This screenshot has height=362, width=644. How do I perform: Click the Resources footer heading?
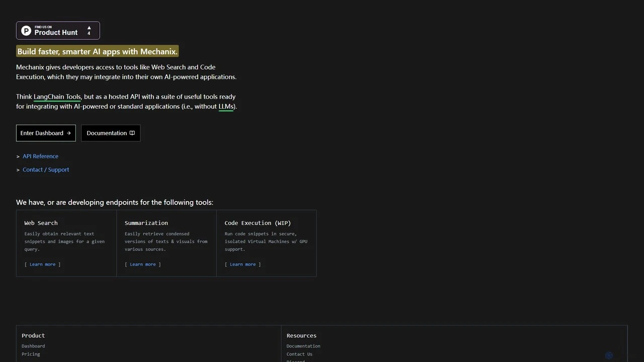click(301, 335)
